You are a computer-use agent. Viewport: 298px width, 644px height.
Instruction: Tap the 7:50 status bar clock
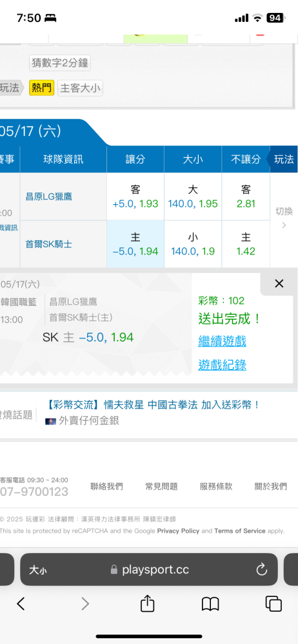click(x=29, y=18)
